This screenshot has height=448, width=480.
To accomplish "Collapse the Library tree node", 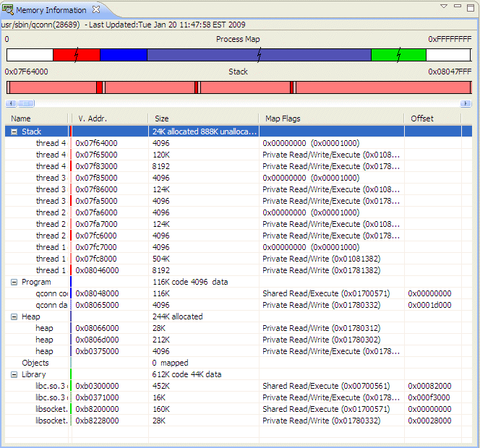I will pos(14,374).
